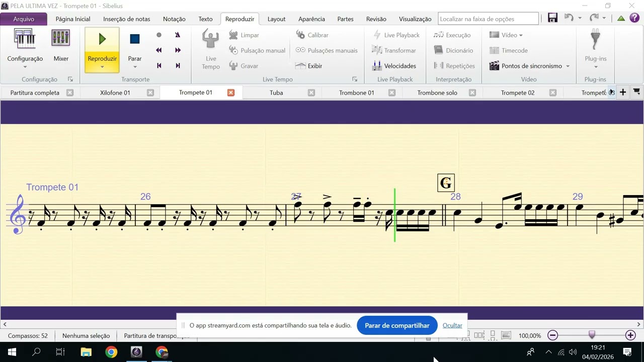Open the Mixer panel
Screen dimensions: 644x362
tap(61, 46)
